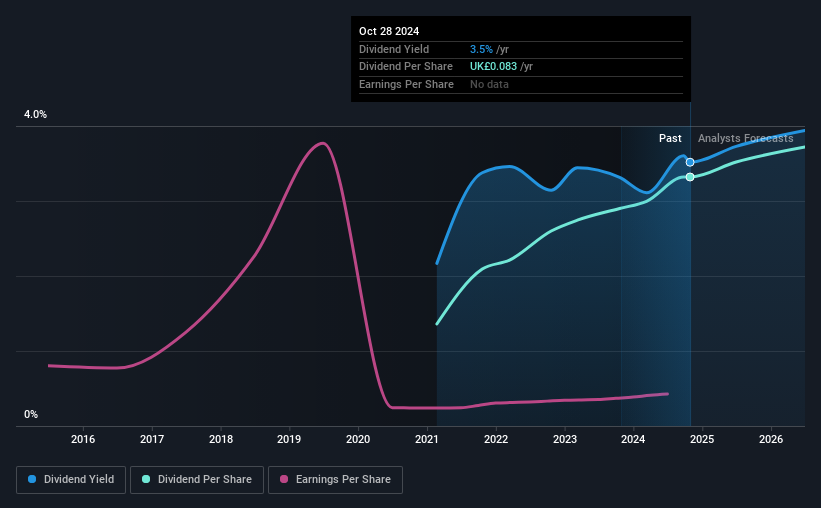Click the Past region label
Viewport: 821px width, 508px height.
point(670,138)
